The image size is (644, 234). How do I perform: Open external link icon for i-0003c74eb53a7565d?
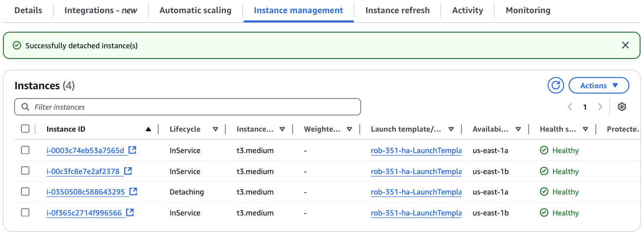coord(132,150)
